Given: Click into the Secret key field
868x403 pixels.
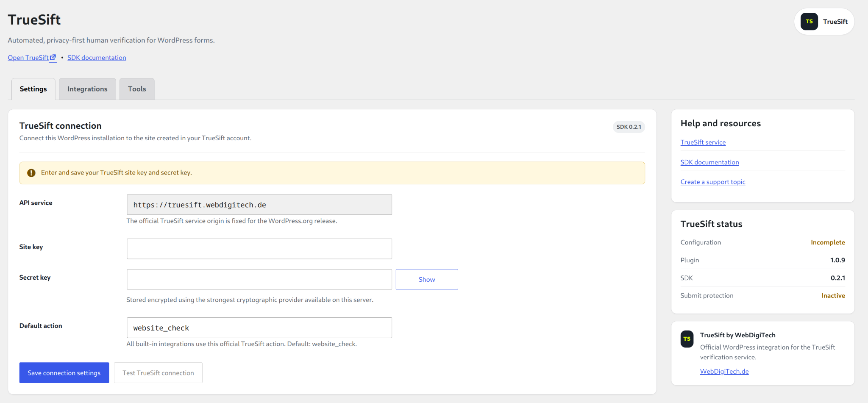Looking at the screenshot, I should (x=259, y=280).
